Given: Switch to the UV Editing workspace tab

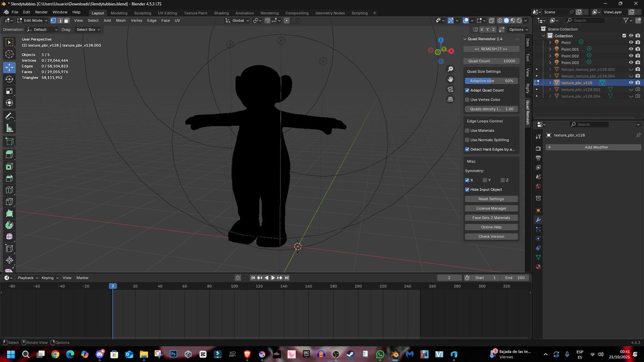Looking at the screenshot, I should [167, 13].
